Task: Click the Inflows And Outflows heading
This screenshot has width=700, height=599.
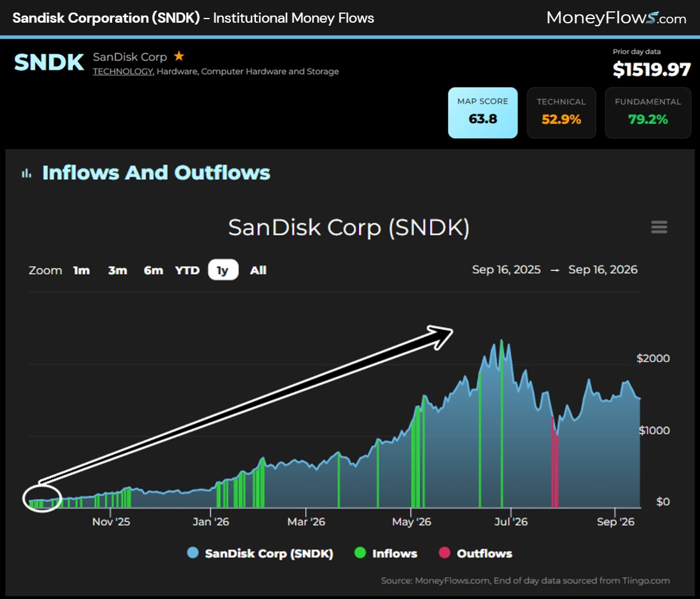Action: click(156, 173)
